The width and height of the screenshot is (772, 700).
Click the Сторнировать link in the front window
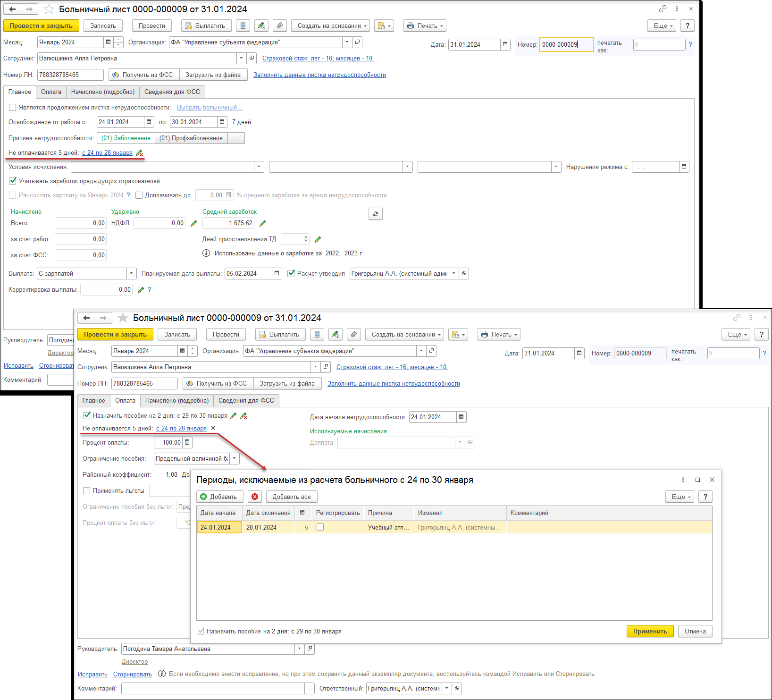[133, 674]
